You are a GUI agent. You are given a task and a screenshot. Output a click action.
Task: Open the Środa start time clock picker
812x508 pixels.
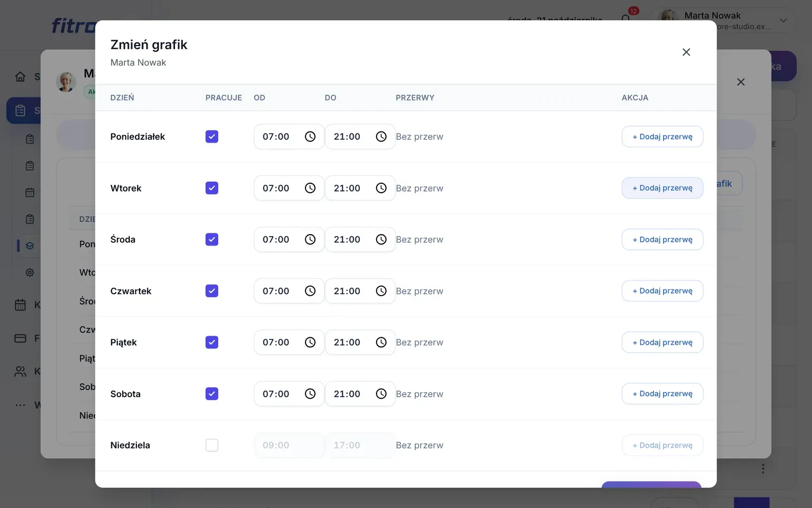point(310,239)
